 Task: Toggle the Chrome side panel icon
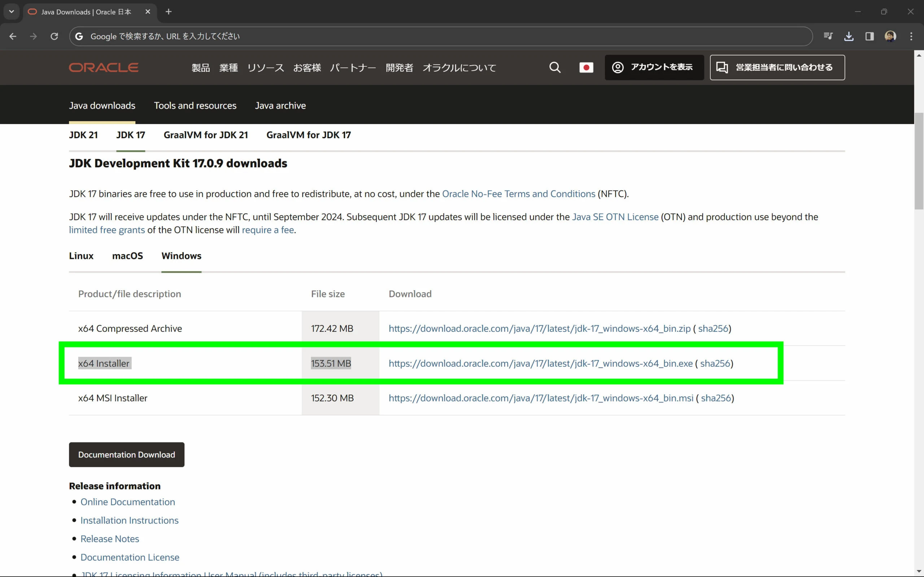click(x=869, y=36)
